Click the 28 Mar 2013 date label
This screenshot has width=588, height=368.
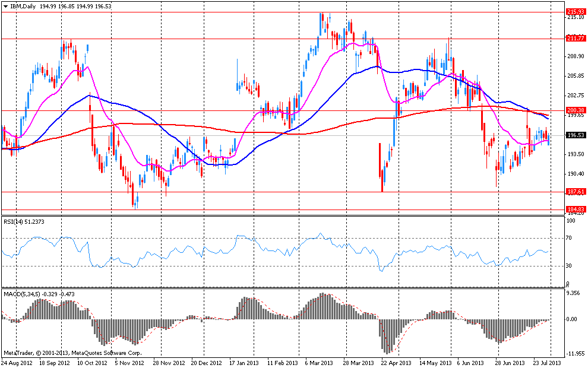tap(359, 363)
